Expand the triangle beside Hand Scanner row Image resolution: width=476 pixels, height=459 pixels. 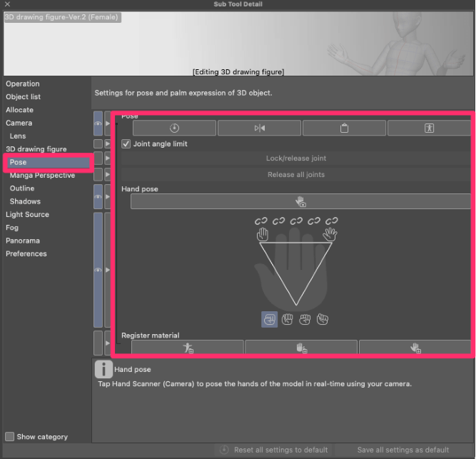coord(108,197)
